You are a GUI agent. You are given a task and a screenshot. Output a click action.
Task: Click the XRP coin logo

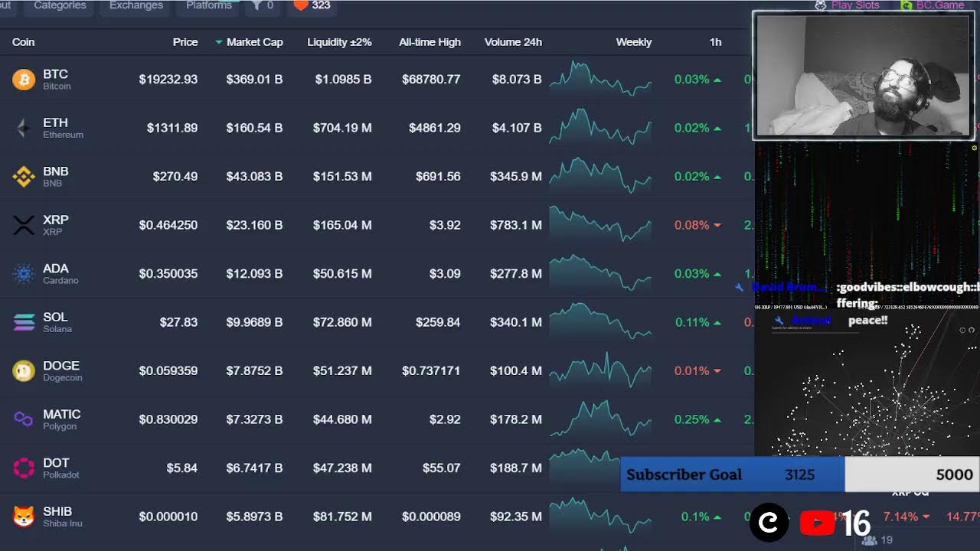[24, 225]
